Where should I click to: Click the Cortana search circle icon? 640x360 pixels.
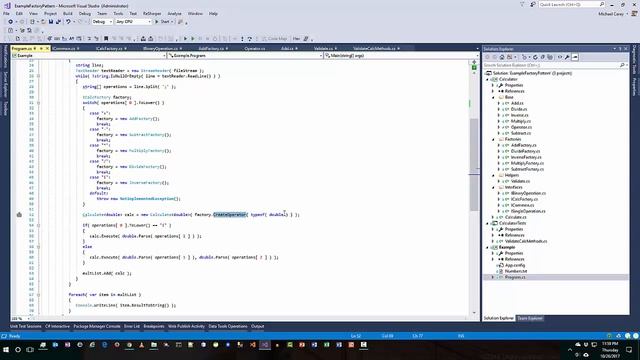18,350
